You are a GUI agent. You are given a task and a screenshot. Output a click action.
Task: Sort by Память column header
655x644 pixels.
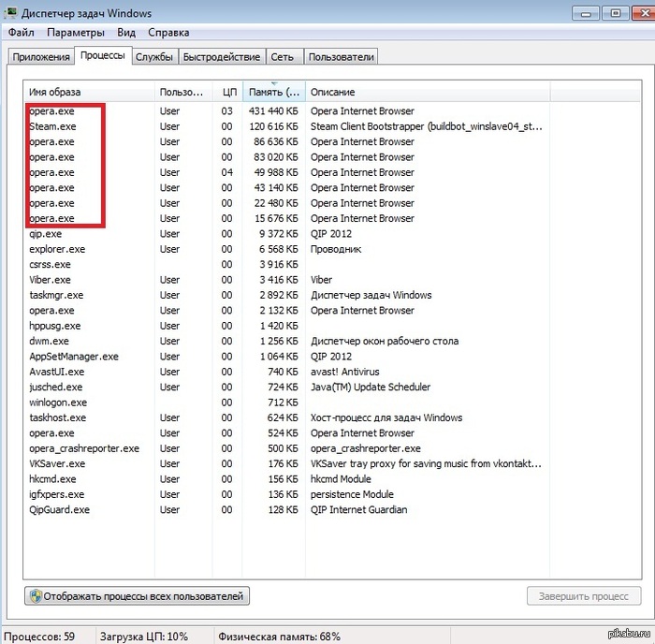click(273, 93)
